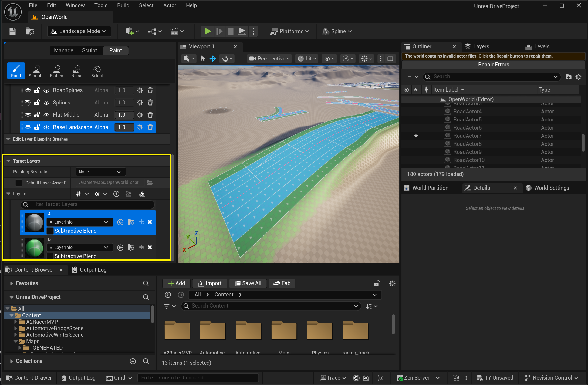Toggle visibility of Flat Middle layer
588x385 pixels.
pyautogui.click(x=46, y=115)
